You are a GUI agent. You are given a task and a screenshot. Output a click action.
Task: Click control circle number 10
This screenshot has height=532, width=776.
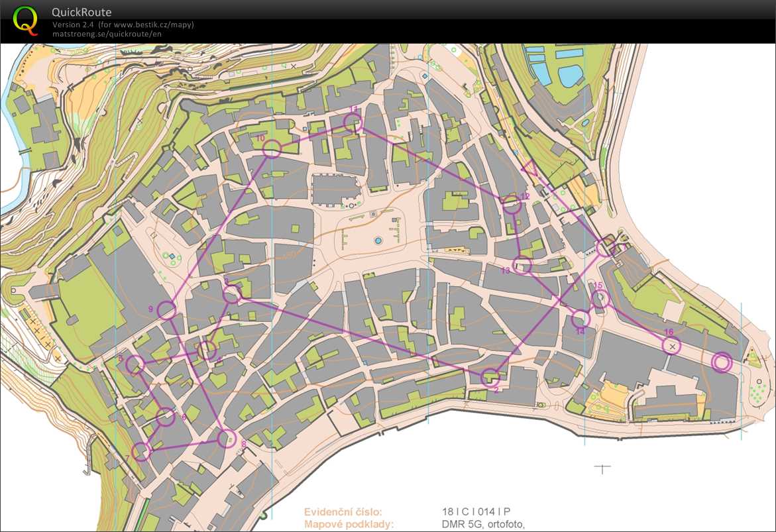tap(272, 149)
